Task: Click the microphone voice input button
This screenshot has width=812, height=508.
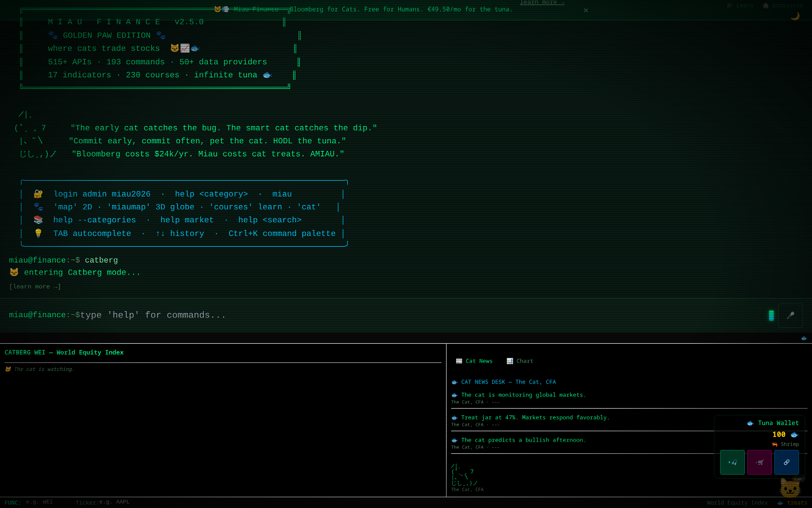Action: click(x=790, y=315)
